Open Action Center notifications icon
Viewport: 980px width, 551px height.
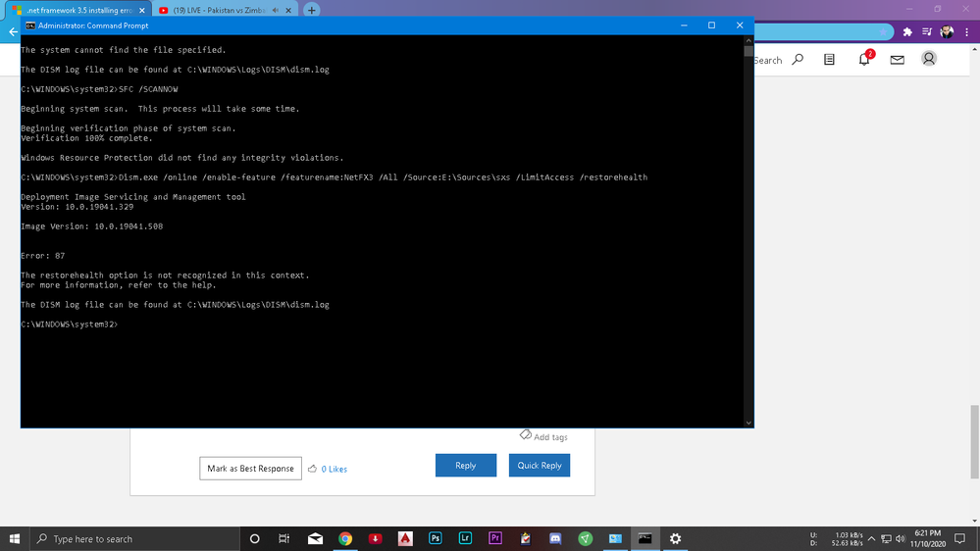click(960, 538)
